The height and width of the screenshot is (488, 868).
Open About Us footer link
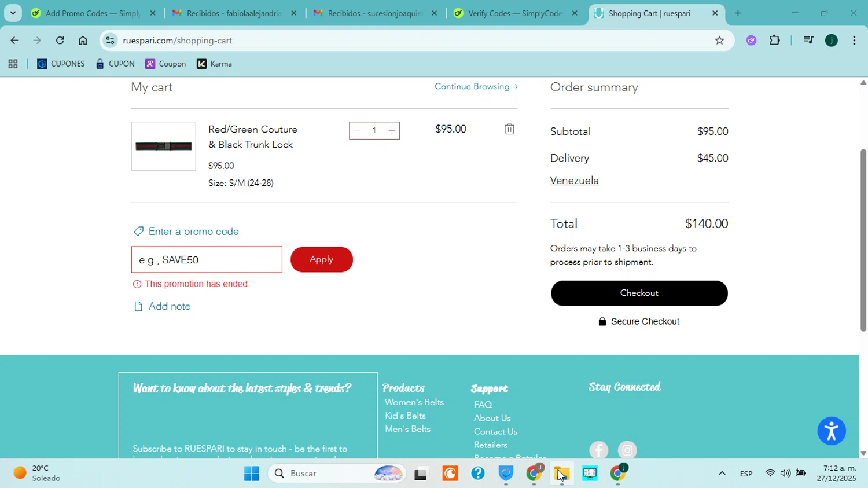[x=492, y=418]
